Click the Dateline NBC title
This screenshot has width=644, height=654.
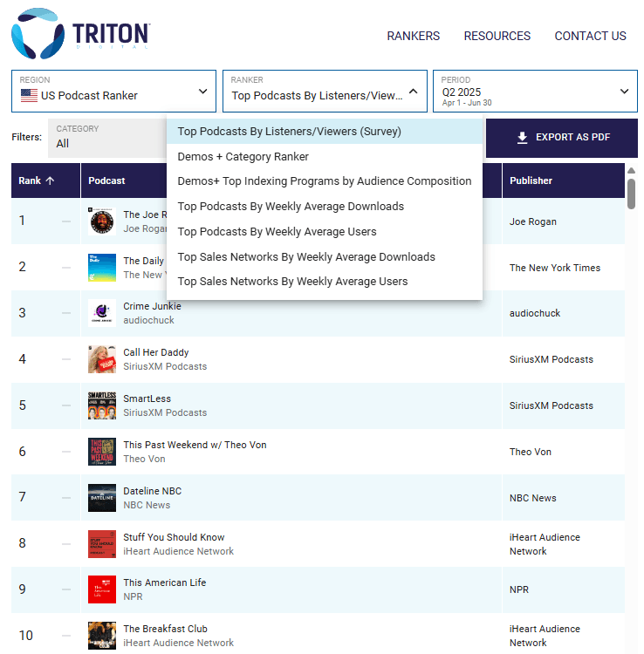tap(153, 491)
